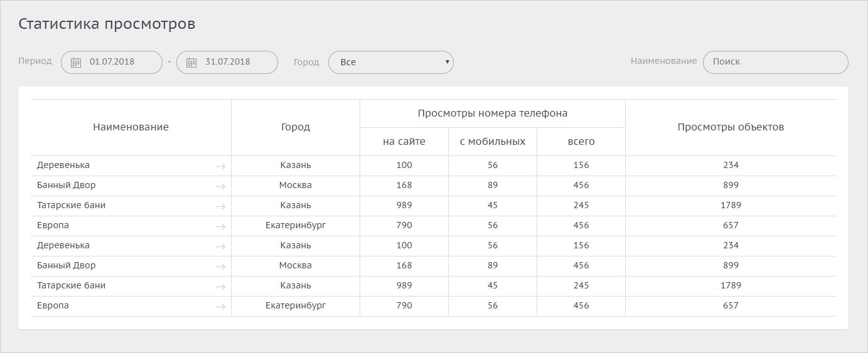Click arrow icon in last Европа row
This screenshot has width=868, height=353.
coord(220,307)
